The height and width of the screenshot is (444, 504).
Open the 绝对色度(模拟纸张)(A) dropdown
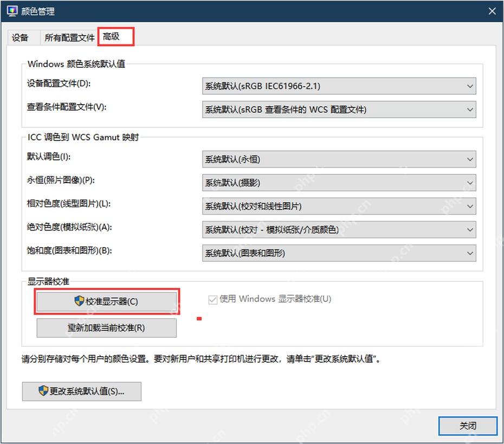(x=339, y=229)
